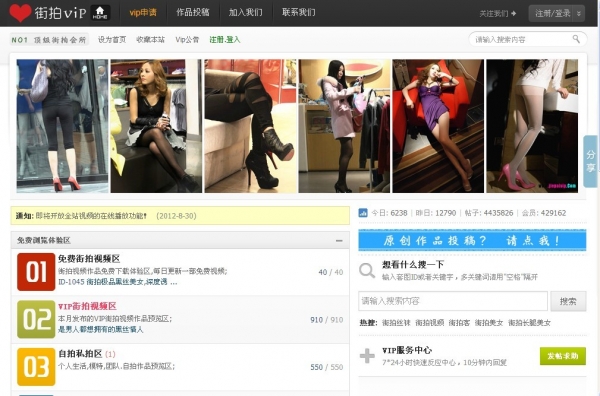Click the green 发帖求助 button

click(562, 356)
